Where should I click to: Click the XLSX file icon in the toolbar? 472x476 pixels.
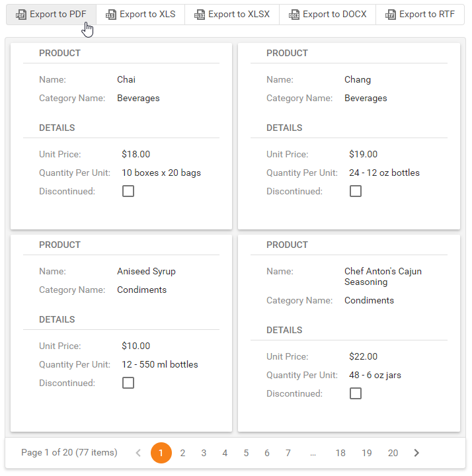[x=200, y=15]
